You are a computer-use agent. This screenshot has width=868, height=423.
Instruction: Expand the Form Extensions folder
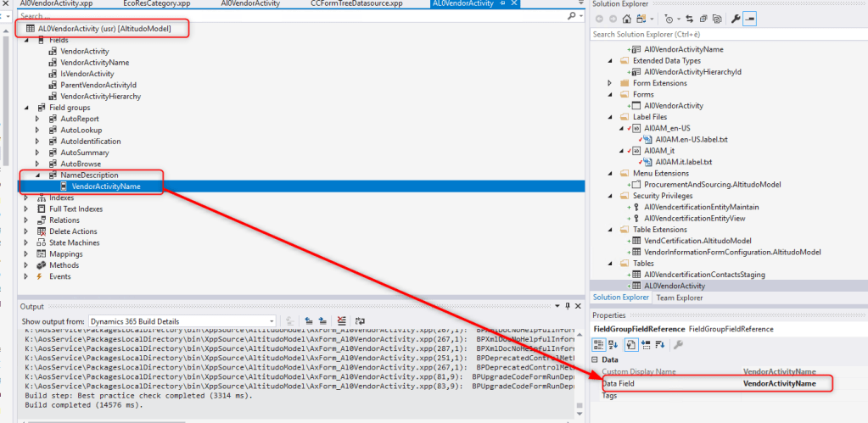coord(610,83)
